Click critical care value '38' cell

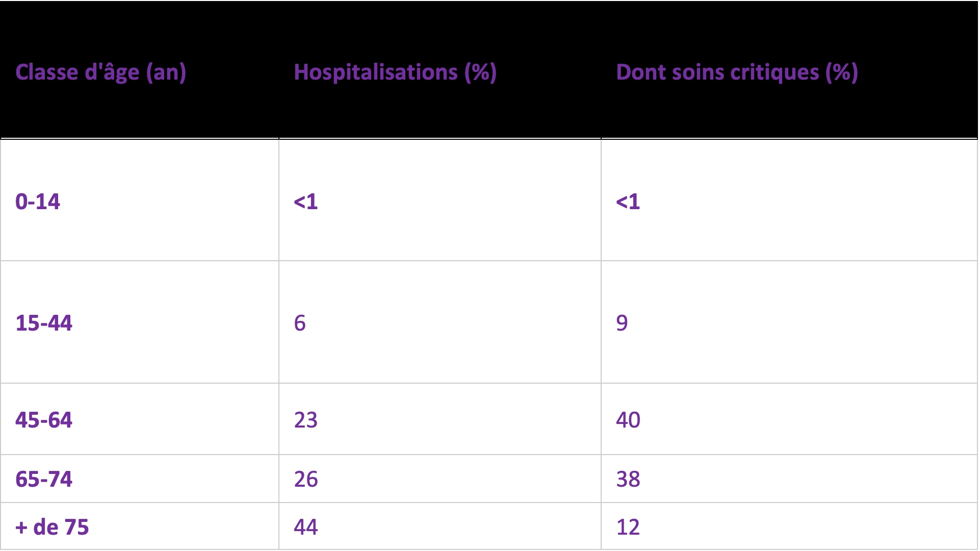click(789, 479)
